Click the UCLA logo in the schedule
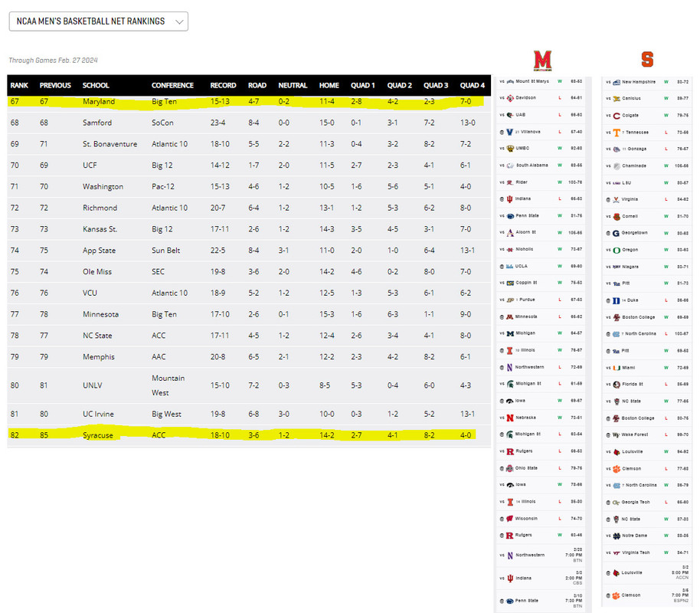 [509, 267]
